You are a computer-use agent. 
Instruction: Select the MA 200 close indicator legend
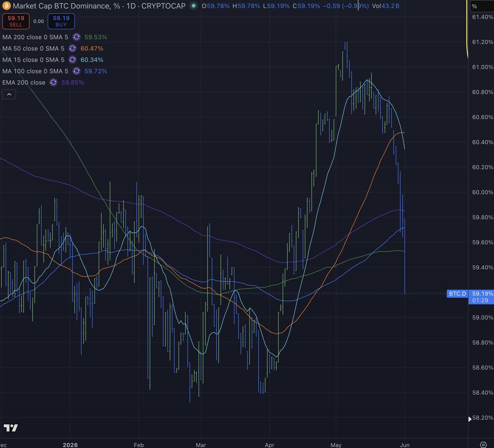tap(35, 37)
